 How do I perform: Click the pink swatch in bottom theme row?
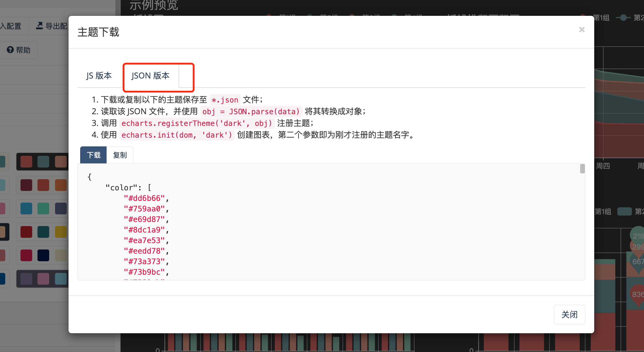(43, 279)
